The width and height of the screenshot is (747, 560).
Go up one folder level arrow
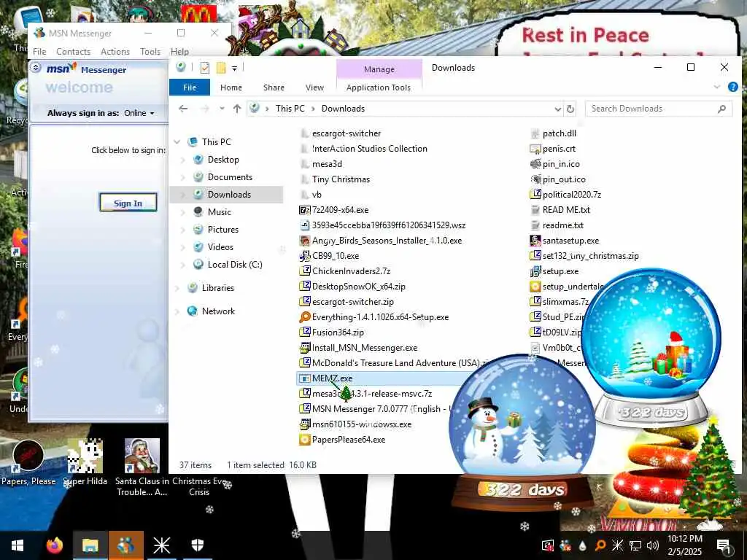coord(237,109)
